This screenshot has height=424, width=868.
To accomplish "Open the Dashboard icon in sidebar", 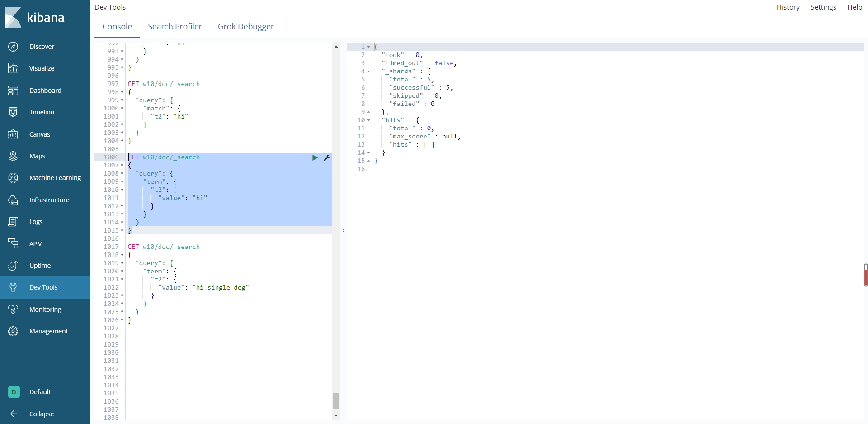I will tap(13, 91).
